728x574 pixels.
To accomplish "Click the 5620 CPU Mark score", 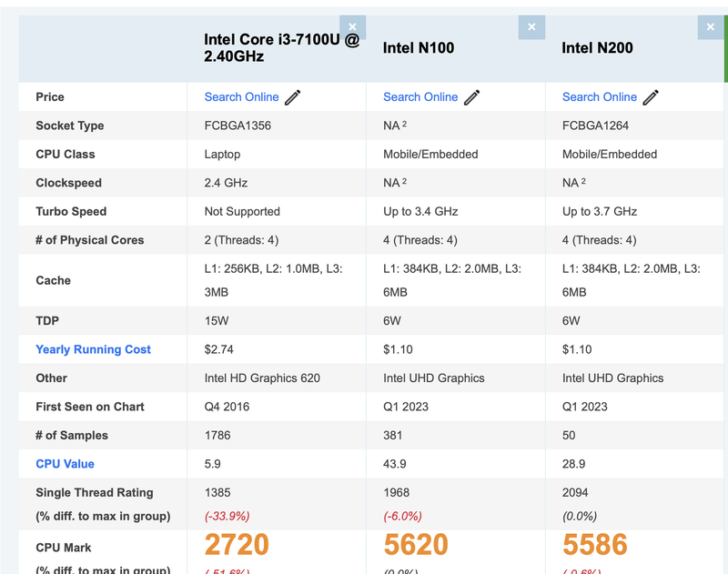I will click(416, 545).
